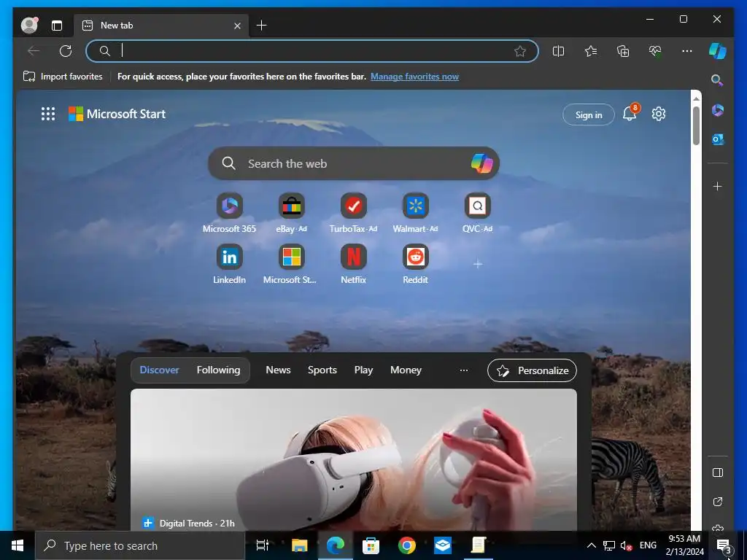Click Import favorites
This screenshot has height=560, width=747.
point(63,77)
